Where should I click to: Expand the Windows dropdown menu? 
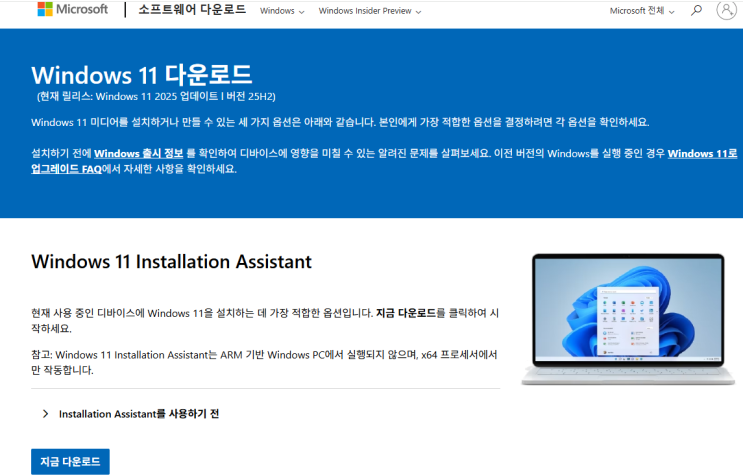pyautogui.click(x=282, y=11)
